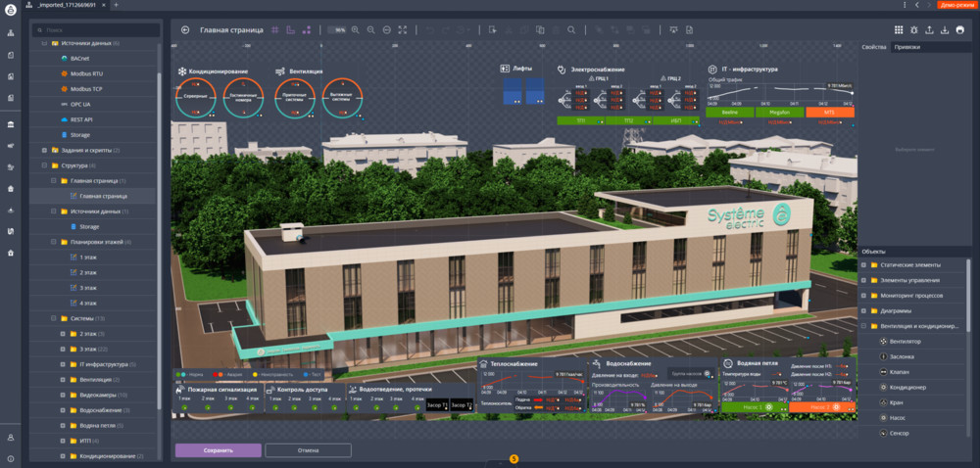Screen dimensions: 980x468
Task: Click the fit-to-screen icon in toolbar
Action: (402, 30)
